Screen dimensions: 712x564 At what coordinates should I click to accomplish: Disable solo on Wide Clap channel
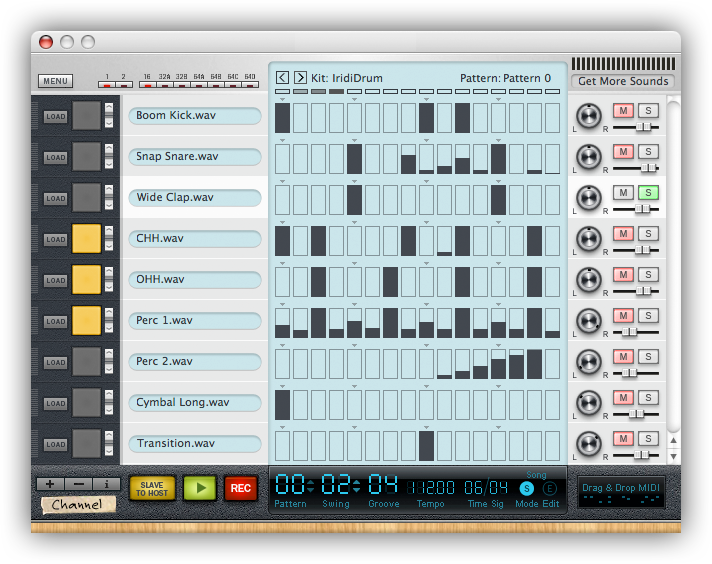[647, 192]
